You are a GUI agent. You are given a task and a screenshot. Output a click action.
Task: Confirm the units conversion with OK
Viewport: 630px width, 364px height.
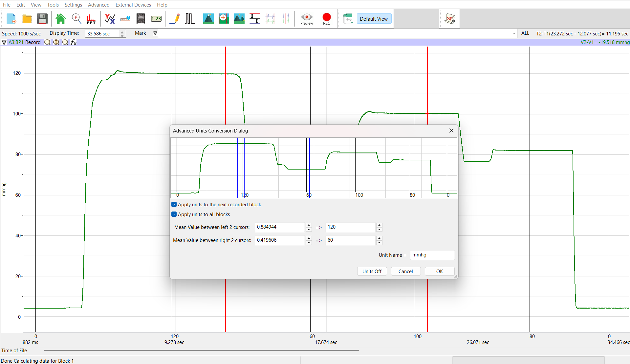[439, 271]
